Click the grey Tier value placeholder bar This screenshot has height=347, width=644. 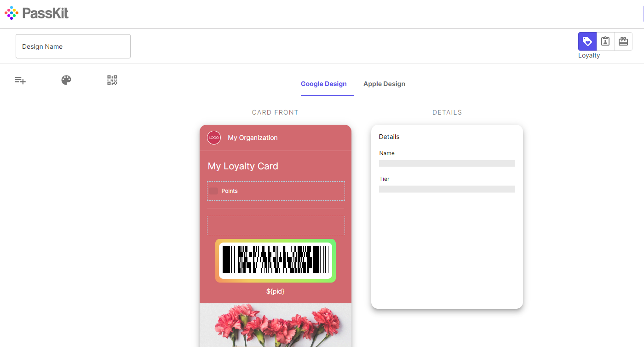click(447, 189)
